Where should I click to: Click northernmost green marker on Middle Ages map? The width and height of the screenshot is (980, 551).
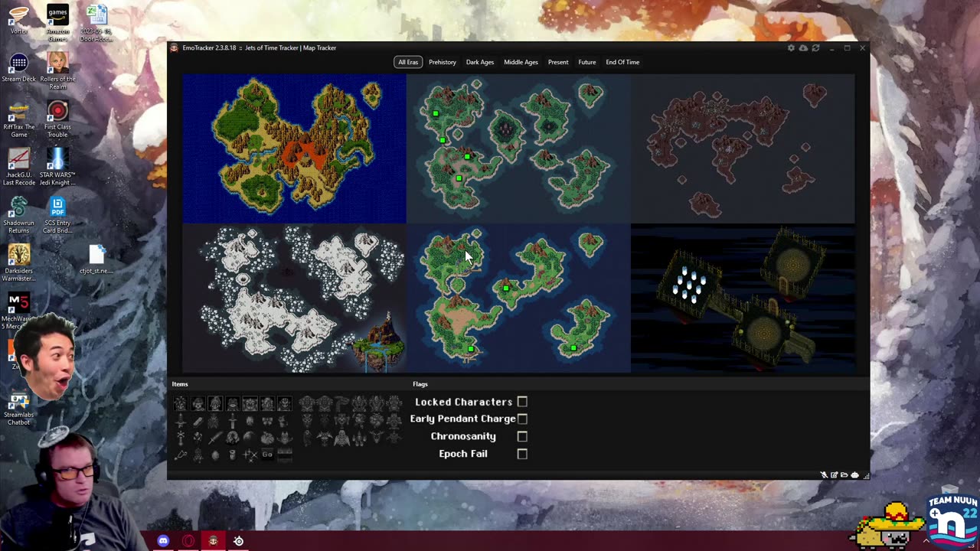click(x=436, y=113)
